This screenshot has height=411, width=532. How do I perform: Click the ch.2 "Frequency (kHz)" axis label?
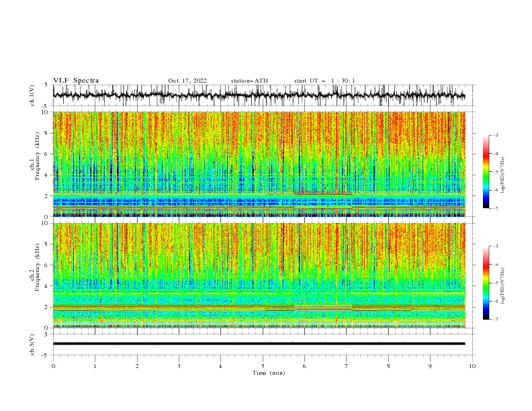(x=38, y=267)
